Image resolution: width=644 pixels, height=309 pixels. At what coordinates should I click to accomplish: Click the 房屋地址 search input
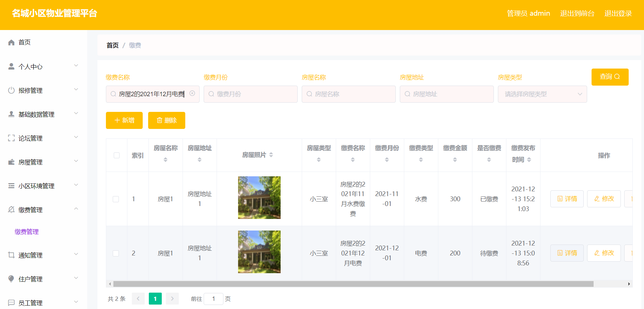tap(447, 94)
